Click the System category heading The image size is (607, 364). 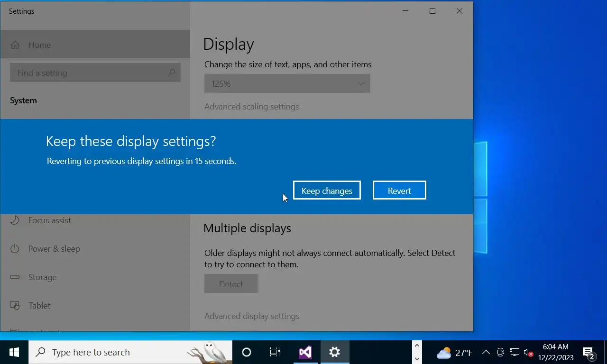23,100
